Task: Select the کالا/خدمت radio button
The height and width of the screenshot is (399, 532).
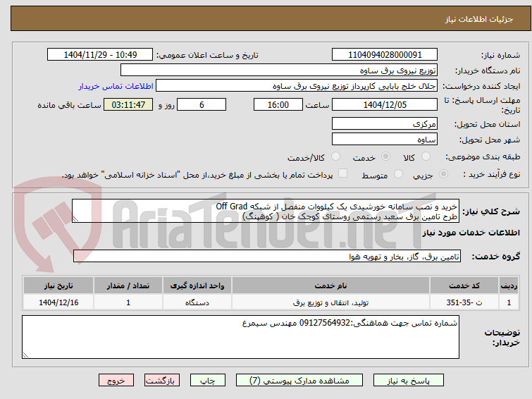Action: (x=335, y=156)
